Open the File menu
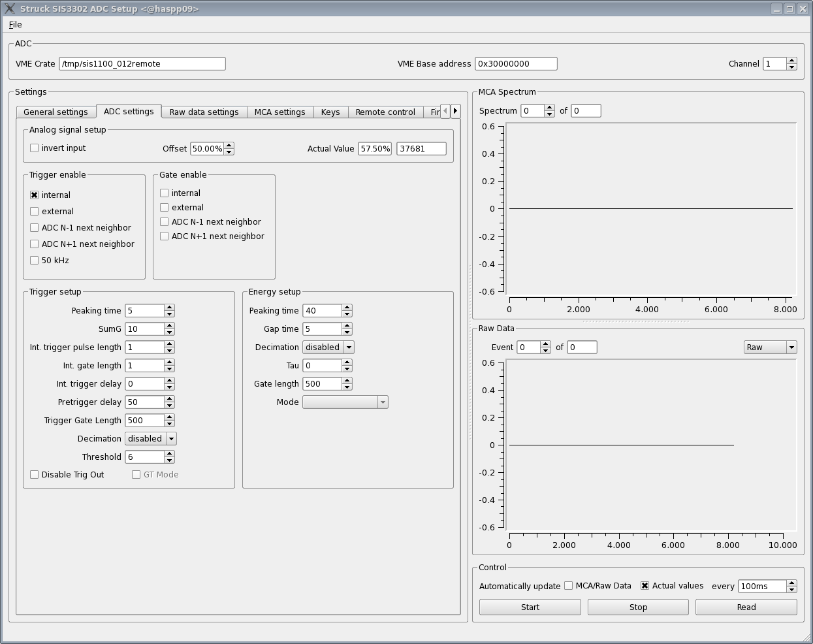This screenshot has width=813, height=644. coord(15,25)
